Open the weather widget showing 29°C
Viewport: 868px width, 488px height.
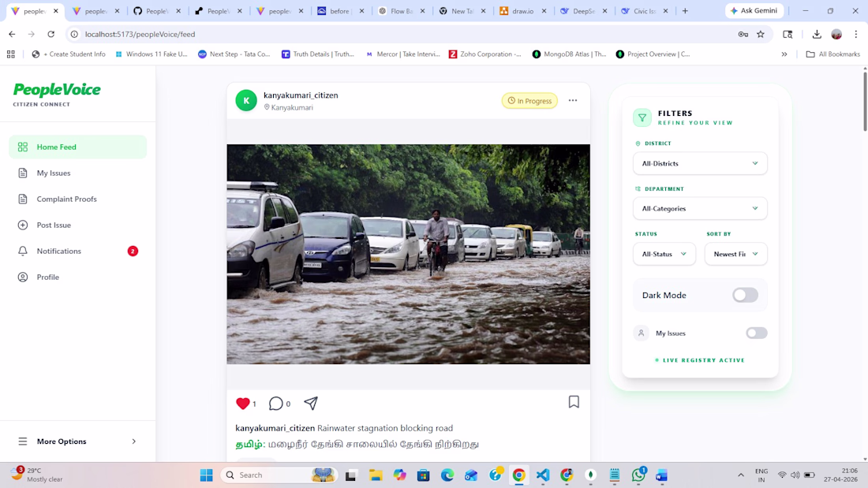[x=38, y=475]
